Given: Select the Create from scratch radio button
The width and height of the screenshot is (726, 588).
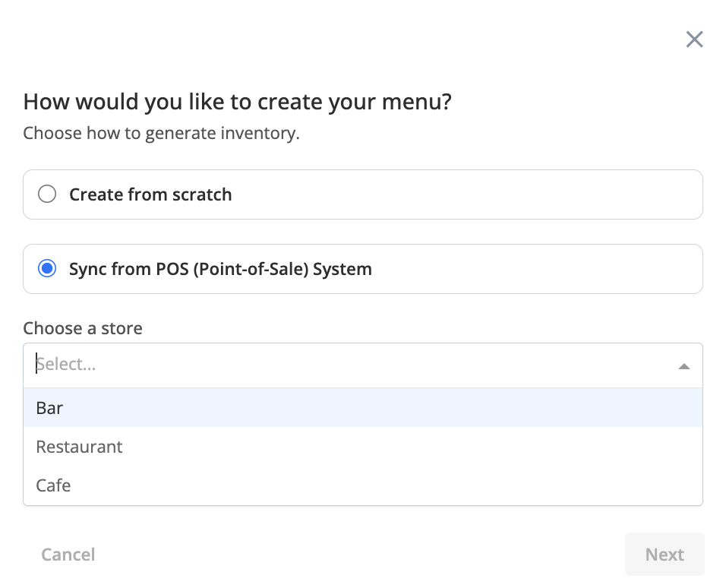Looking at the screenshot, I should tap(47, 194).
